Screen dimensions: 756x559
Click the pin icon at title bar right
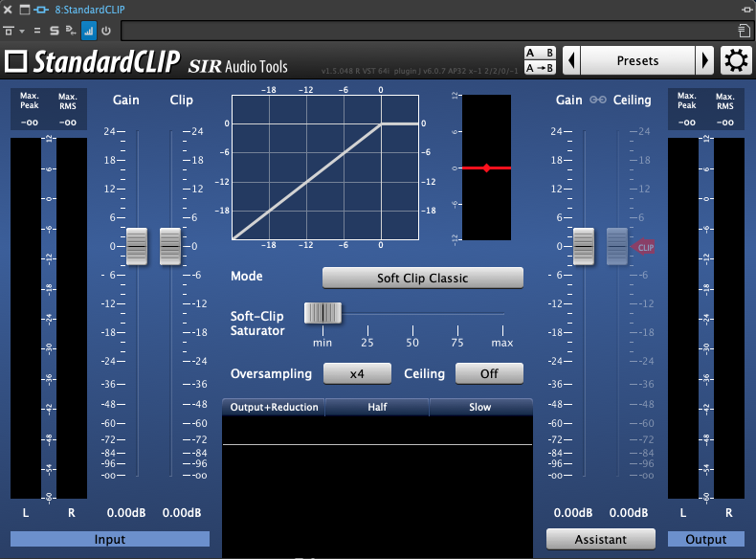(746, 10)
